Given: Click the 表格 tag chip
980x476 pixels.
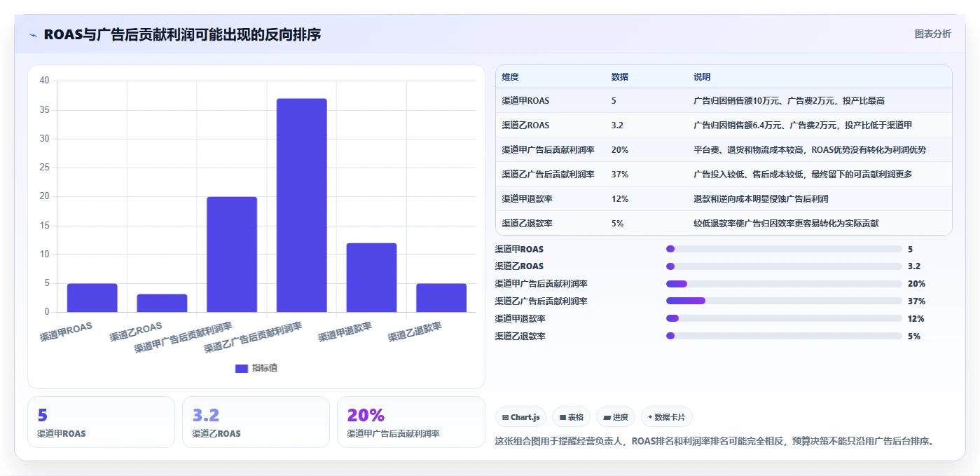Looking at the screenshot, I should tap(572, 417).
